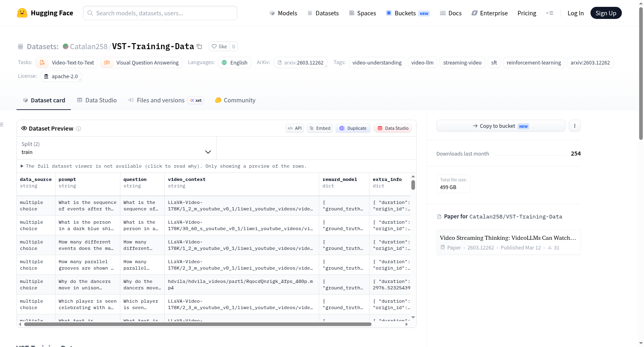Click the Duplicate button
This screenshot has height=347, width=644.
pyautogui.click(x=353, y=128)
